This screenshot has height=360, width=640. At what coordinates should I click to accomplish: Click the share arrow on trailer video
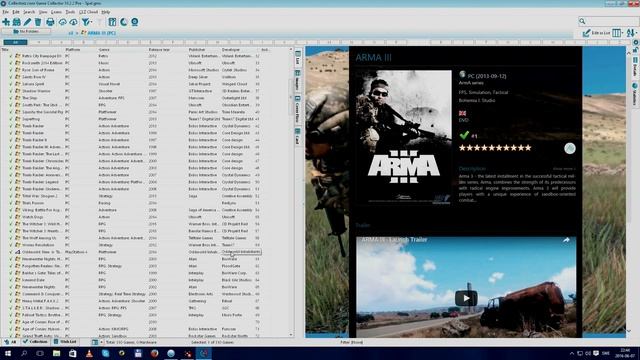coord(566,240)
